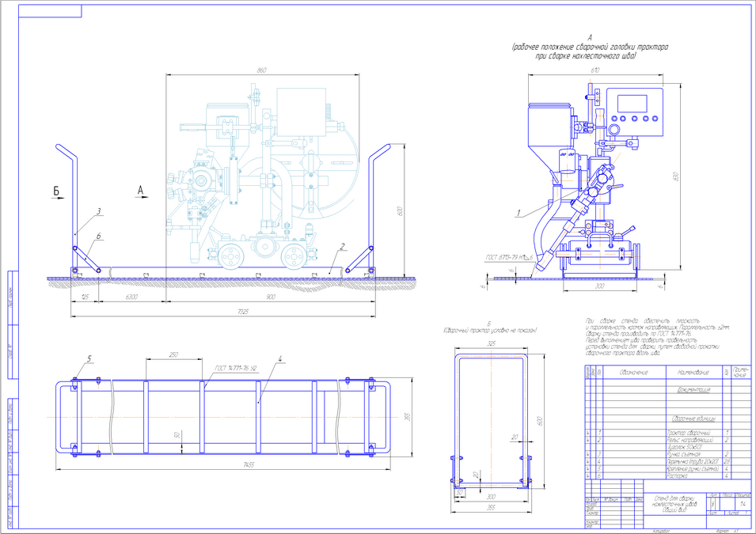Select caption line 'рабочее положение сварочной головки трактора'
This screenshot has height=534, width=756.
pos(590,47)
